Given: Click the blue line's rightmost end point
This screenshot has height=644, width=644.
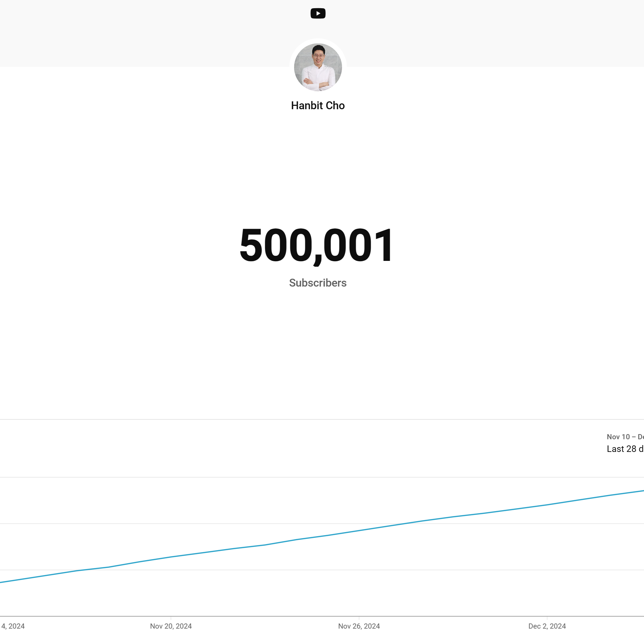Looking at the screenshot, I should (x=642, y=491).
